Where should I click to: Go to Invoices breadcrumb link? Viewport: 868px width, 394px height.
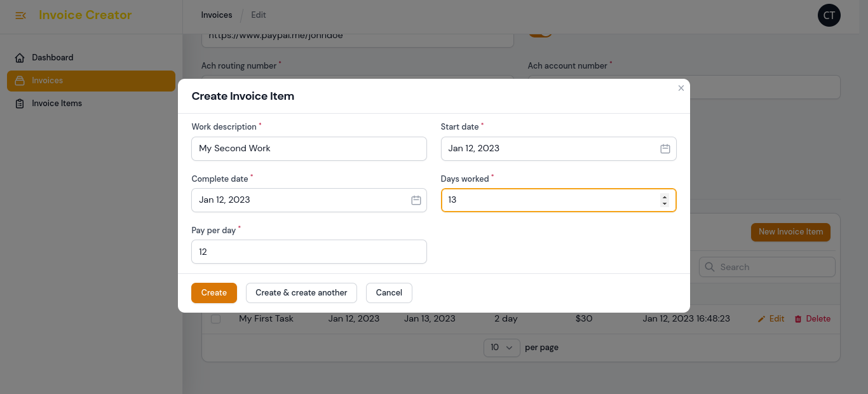217,15
